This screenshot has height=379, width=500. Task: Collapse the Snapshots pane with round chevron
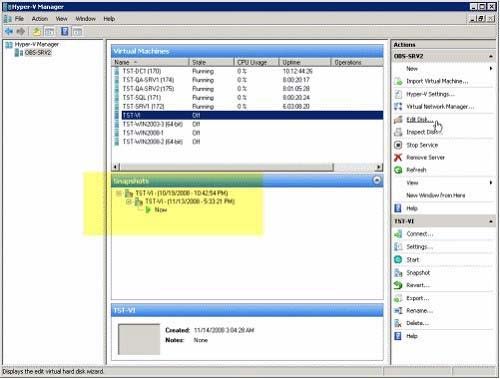click(377, 180)
